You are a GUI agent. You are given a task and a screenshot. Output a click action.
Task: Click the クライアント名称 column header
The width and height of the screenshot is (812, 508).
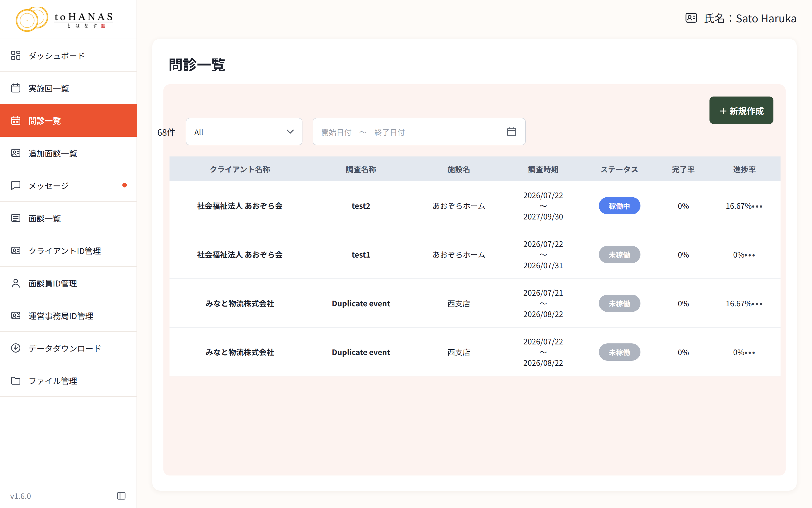(x=240, y=169)
